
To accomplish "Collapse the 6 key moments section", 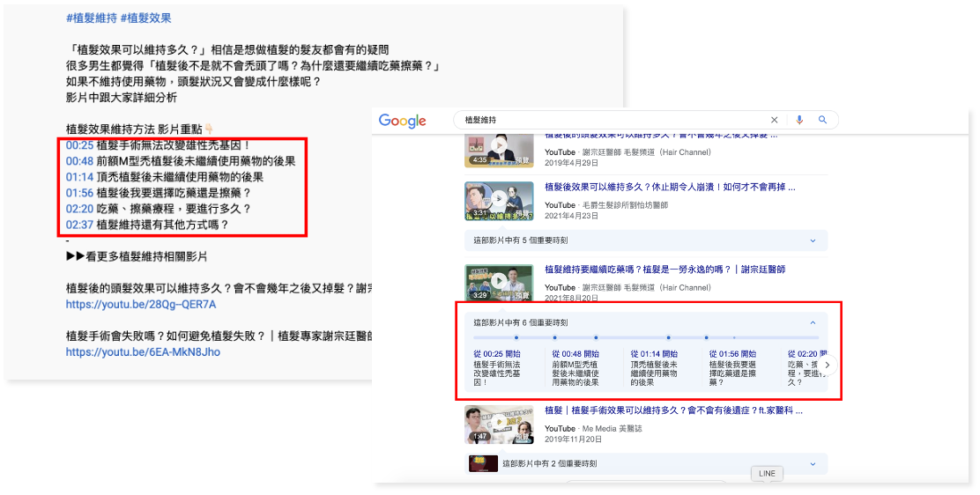I will pyautogui.click(x=813, y=323).
